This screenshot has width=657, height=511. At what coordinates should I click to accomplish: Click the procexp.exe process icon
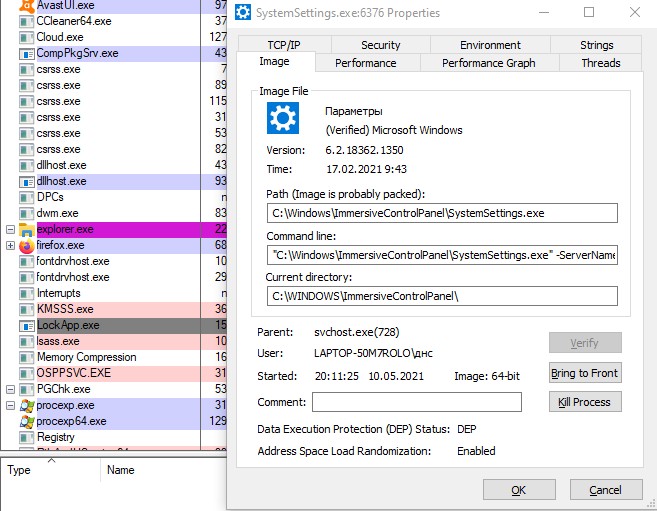coord(26,405)
